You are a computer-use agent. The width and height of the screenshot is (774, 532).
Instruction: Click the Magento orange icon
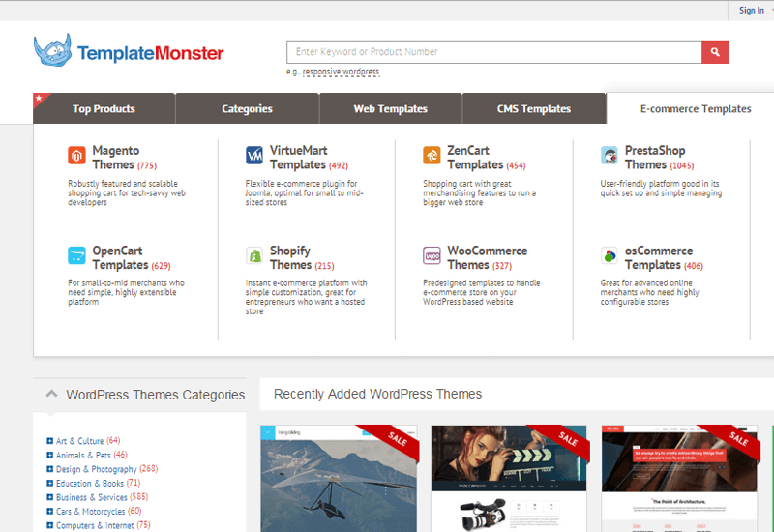[76, 156]
